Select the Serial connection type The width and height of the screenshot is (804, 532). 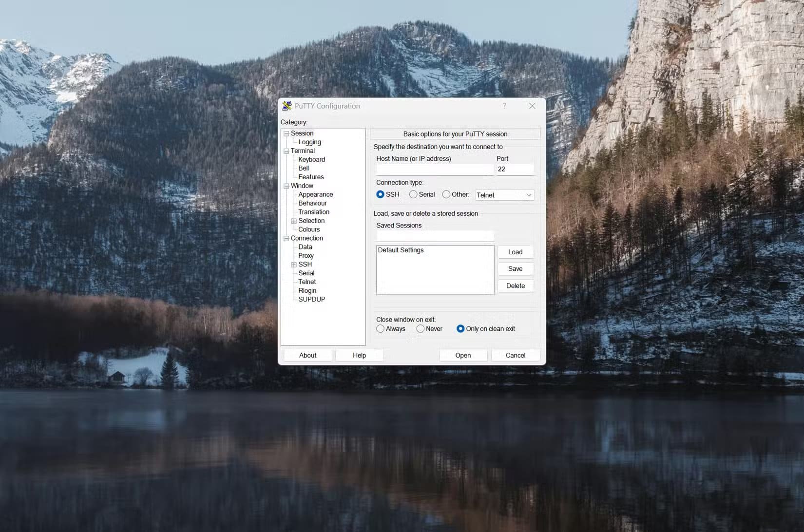413,194
